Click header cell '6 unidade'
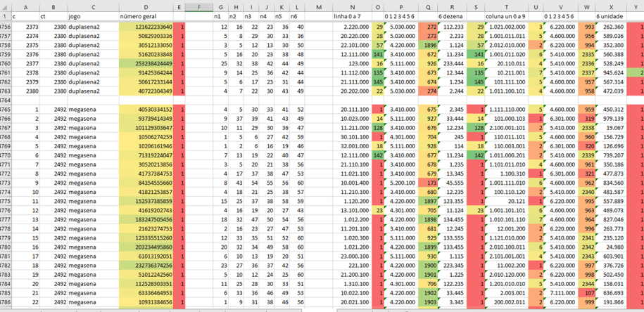Image resolution: width=644 pixels, height=312 pixels. point(611,16)
